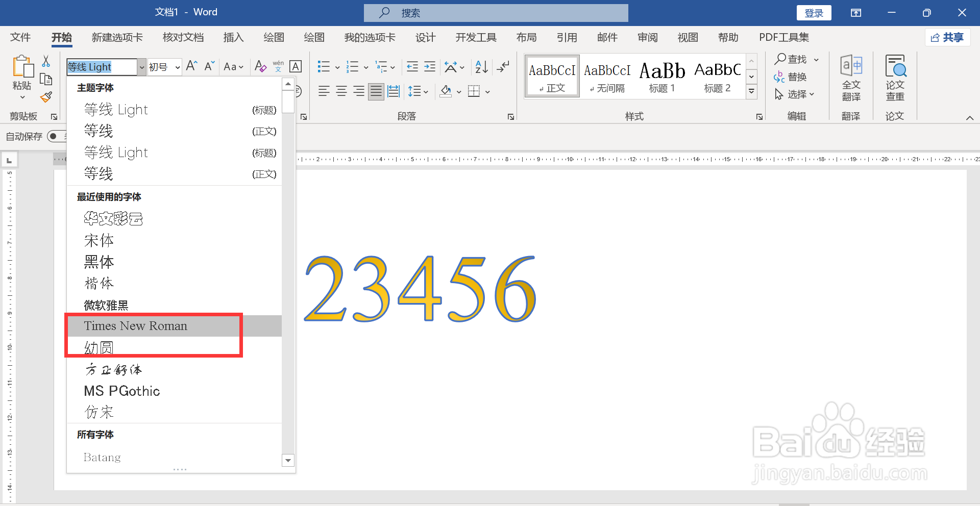Click the bullet list icon
This screenshot has height=506, width=980.
[x=324, y=66]
